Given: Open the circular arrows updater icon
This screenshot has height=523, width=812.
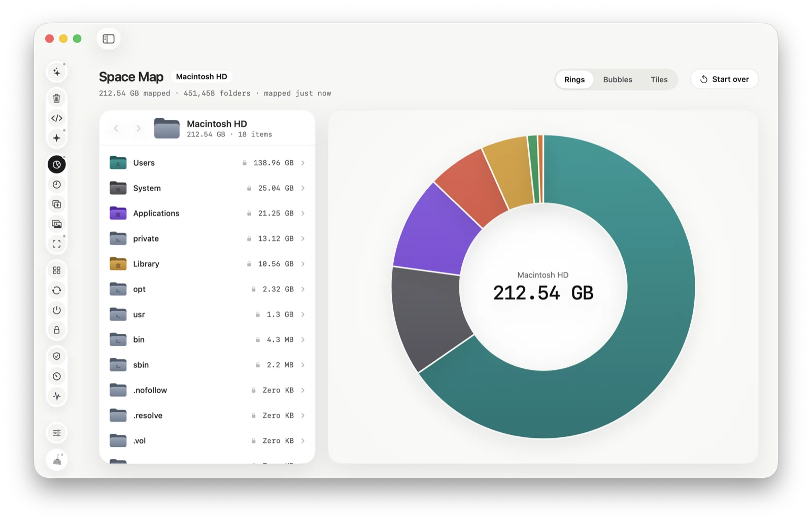Looking at the screenshot, I should [57, 290].
